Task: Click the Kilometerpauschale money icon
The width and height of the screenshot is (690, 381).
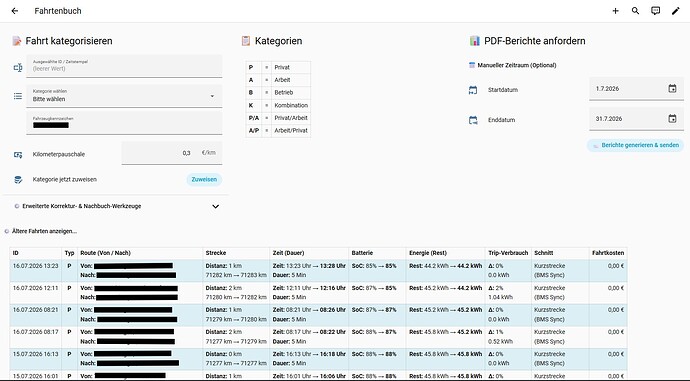Action: [18, 154]
